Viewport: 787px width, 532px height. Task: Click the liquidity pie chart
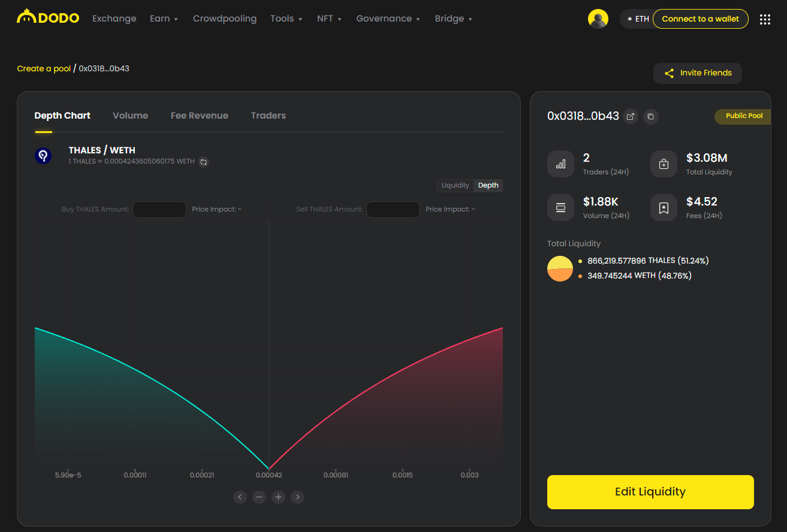(560, 268)
